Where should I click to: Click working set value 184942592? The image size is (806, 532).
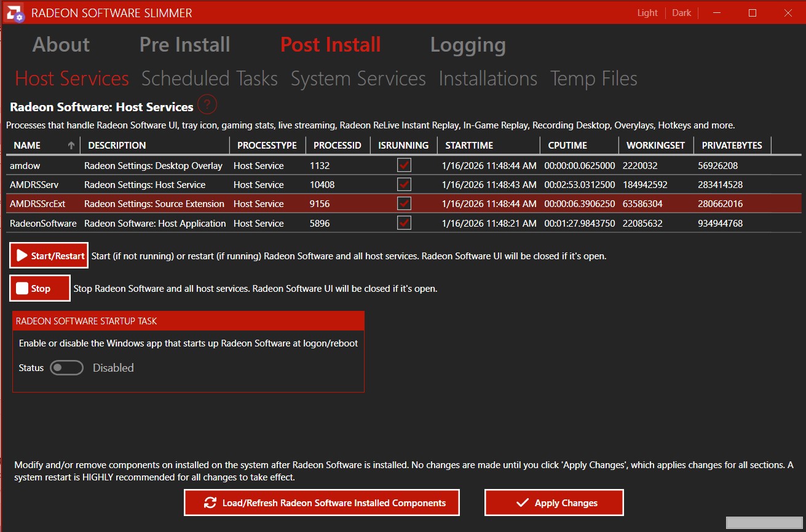[645, 185]
